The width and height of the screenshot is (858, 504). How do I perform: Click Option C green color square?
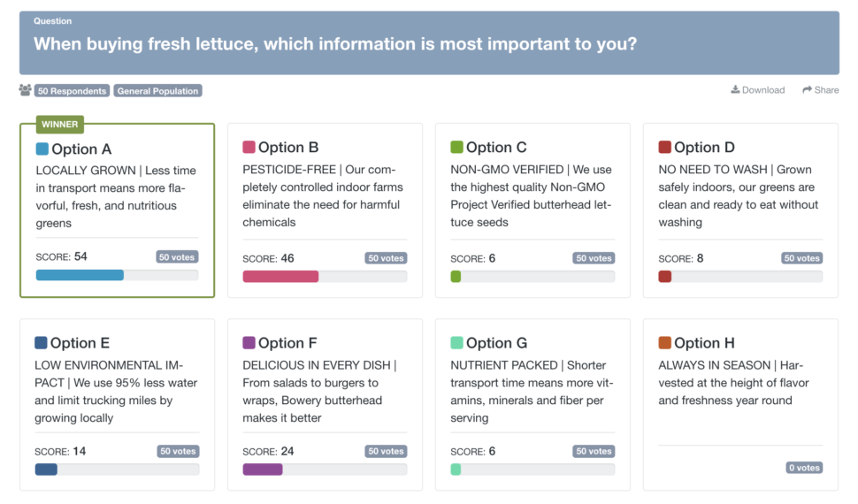tap(457, 147)
